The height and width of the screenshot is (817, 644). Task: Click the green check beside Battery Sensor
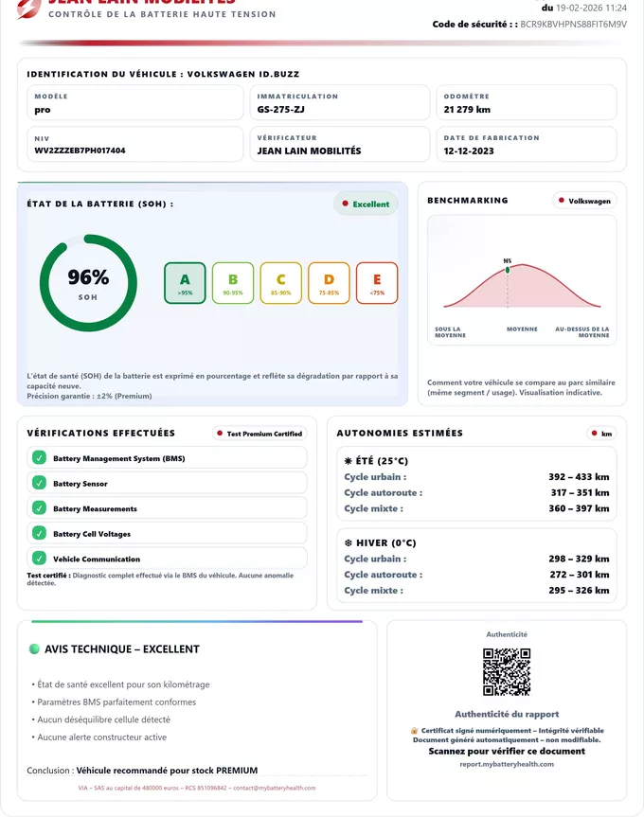[39, 483]
